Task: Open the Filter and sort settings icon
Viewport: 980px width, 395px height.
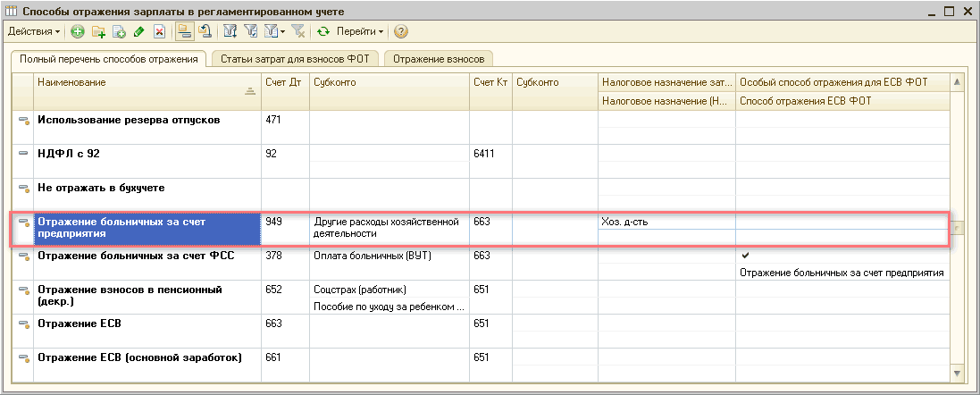Action: tap(230, 31)
